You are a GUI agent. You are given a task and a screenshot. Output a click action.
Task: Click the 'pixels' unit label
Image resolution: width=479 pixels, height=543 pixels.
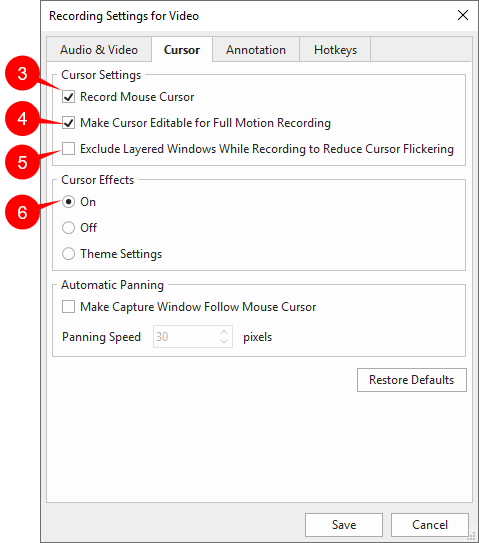click(x=257, y=337)
